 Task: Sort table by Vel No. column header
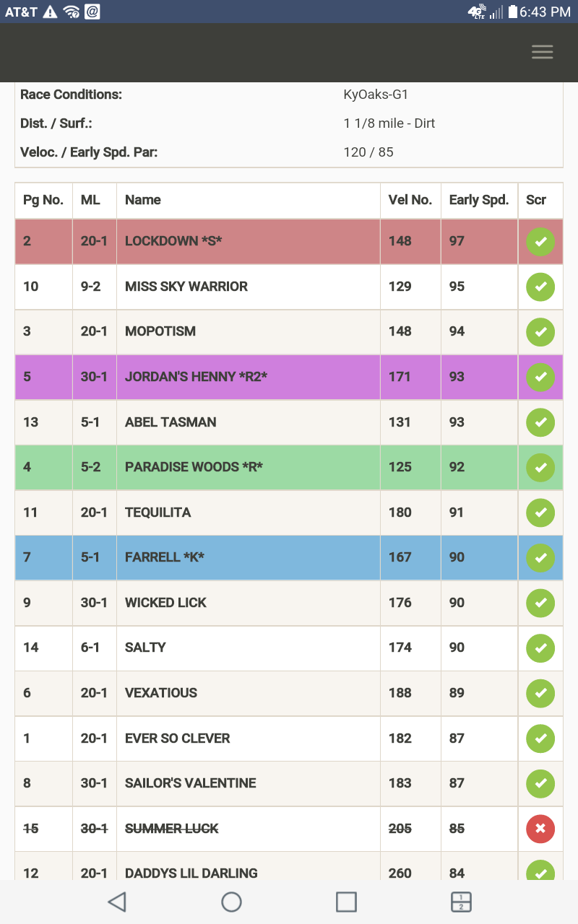(410, 200)
